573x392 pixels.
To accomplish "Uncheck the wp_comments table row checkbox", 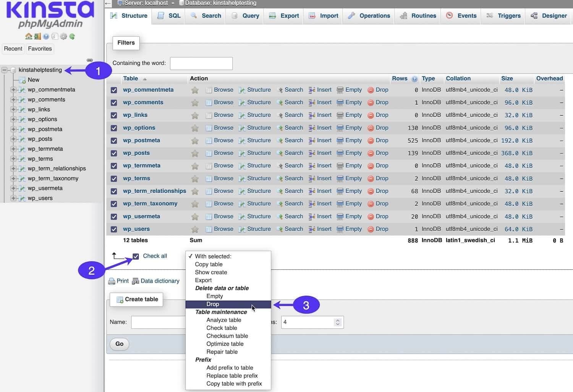I will (x=114, y=102).
